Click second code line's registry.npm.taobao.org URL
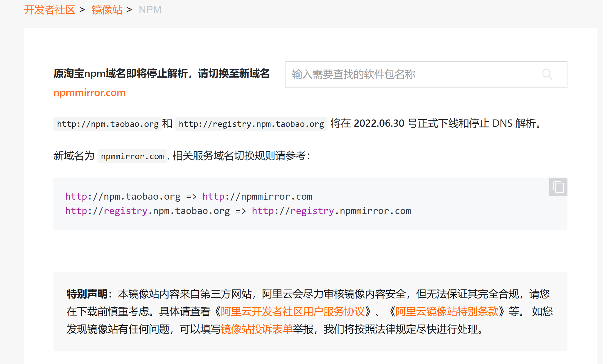The width and height of the screenshot is (603, 364). (x=147, y=211)
